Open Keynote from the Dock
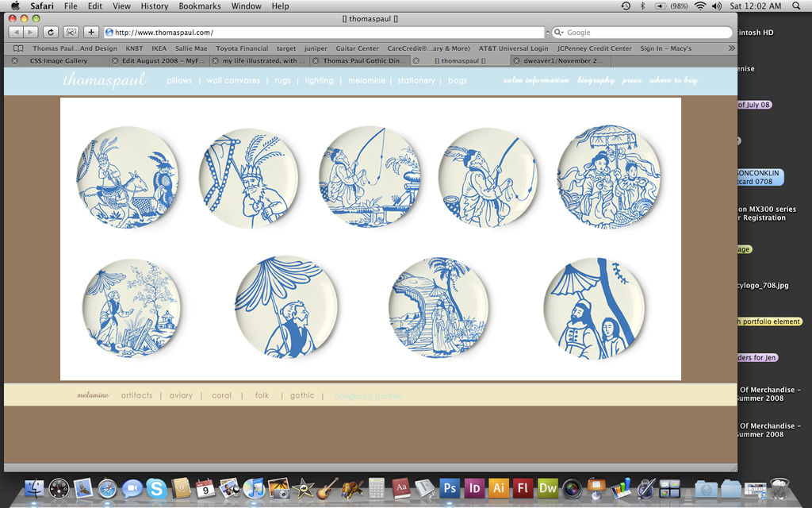The width and height of the screenshot is (812, 508). coord(596,489)
